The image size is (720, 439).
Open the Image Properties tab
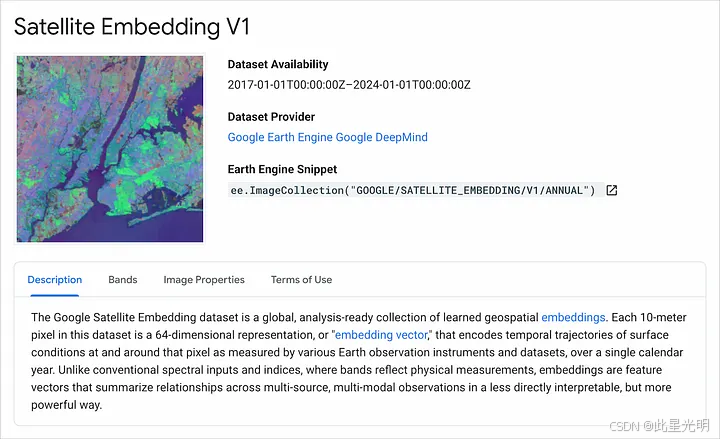tap(204, 280)
